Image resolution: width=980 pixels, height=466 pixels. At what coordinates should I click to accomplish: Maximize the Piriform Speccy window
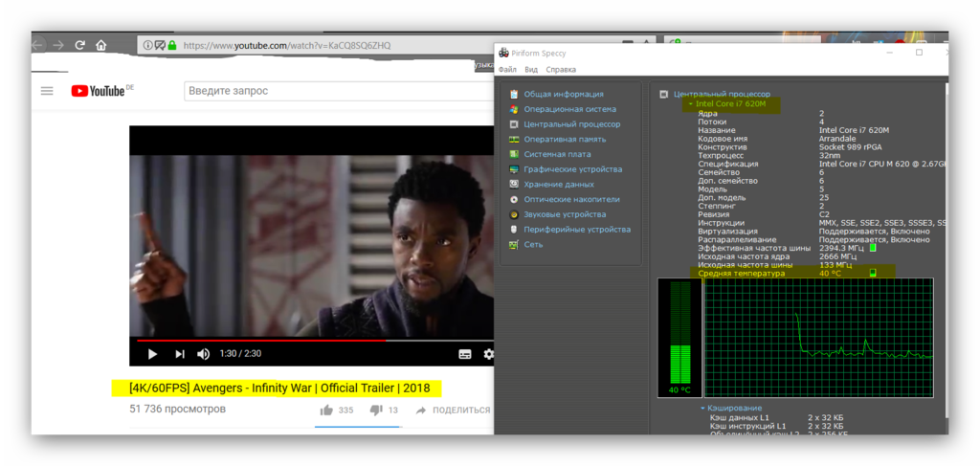pos(919,53)
